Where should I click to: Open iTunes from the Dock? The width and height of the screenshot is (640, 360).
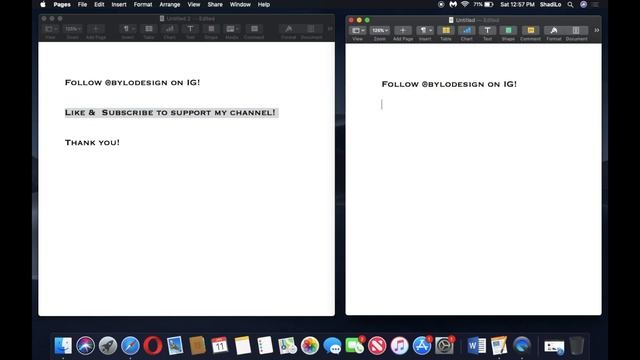tap(400, 346)
